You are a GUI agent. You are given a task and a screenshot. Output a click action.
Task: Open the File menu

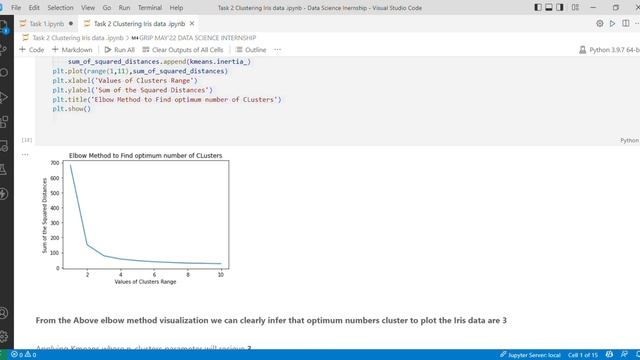point(16,8)
